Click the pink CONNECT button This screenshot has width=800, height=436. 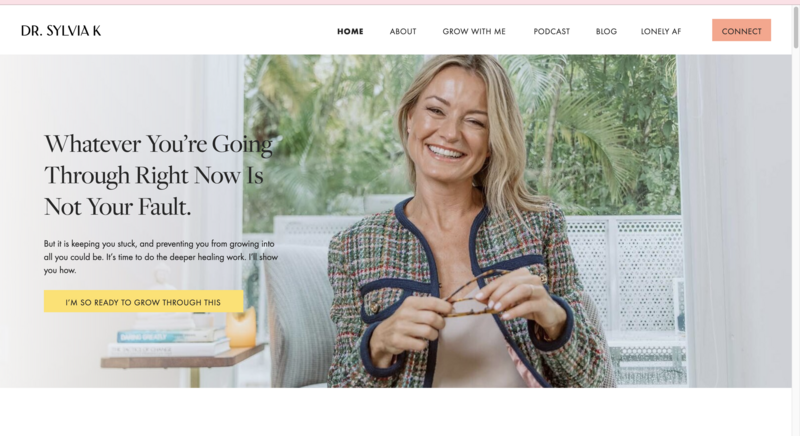[x=741, y=31]
